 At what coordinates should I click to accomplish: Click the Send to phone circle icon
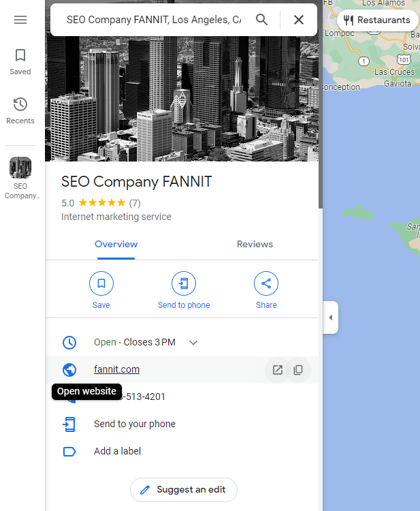(x=184, y=283)
